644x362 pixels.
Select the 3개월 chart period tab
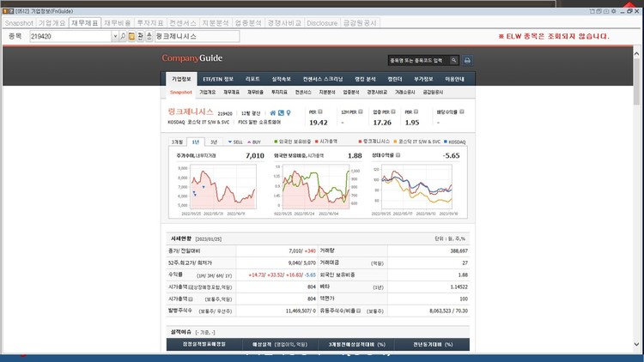coord(178,142)
